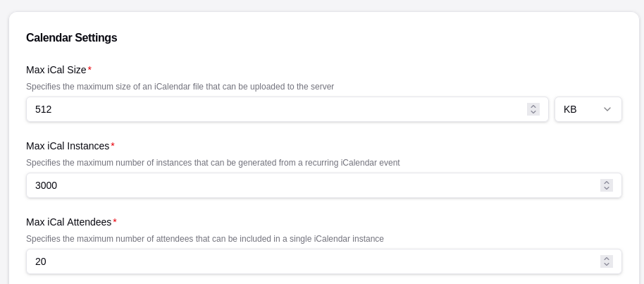
Task: Raise Max iCal Attendees using up arrow
Action: tap(606, 259)
